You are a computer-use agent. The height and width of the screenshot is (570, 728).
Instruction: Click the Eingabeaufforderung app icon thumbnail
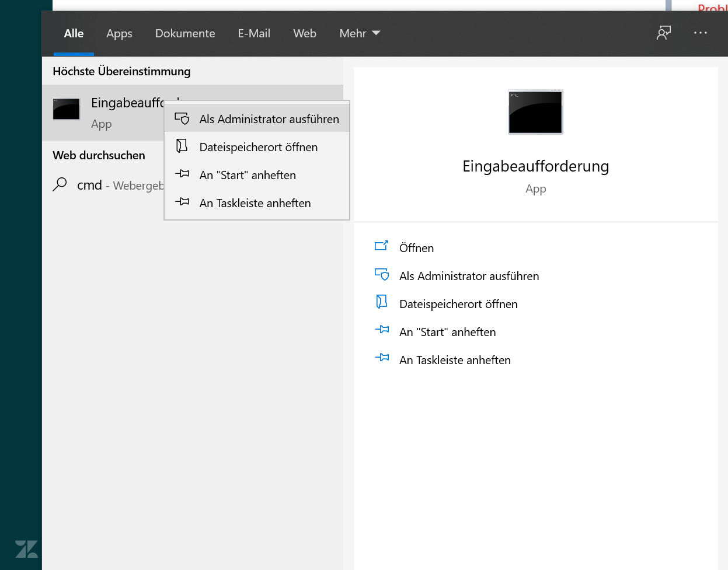click(x=66, y=109)
